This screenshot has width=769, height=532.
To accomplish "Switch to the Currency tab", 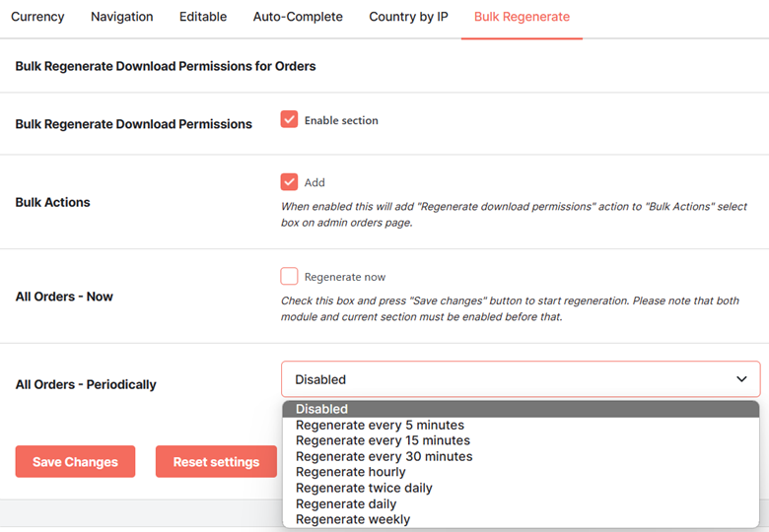I will pos(37,17).
